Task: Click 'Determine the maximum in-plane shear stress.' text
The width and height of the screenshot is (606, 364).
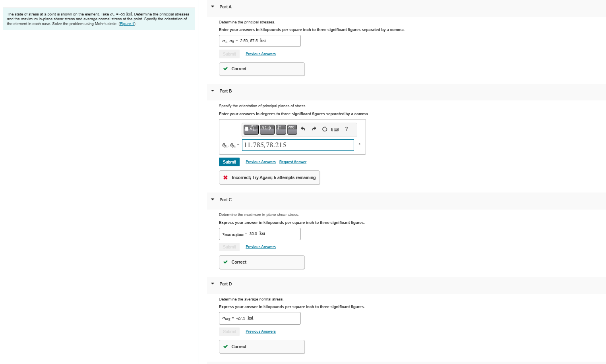Action: [259, 215]
